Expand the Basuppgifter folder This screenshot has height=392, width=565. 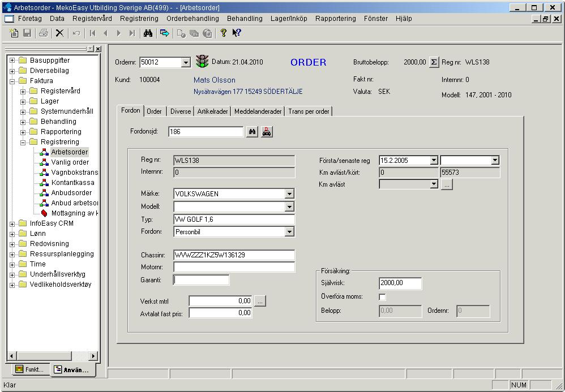pyautogui.click(x=12, y=61)
